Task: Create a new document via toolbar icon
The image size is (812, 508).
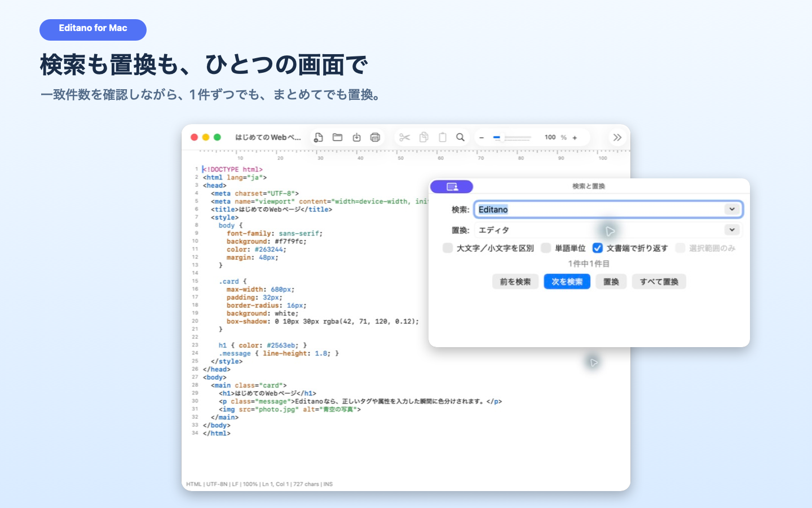Action: tap(319, 137)
